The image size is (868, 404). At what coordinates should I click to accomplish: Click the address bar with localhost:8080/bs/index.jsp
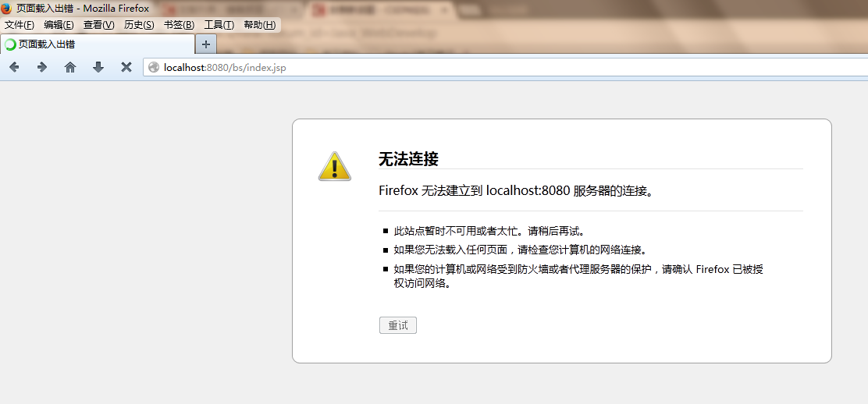coord(505,68)
